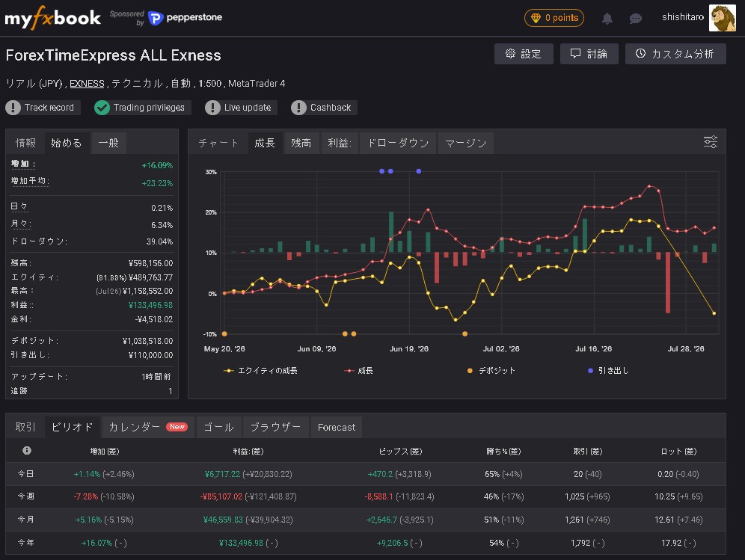Click the 設定 settings button
Screen dimensions: 745x560
524,54
